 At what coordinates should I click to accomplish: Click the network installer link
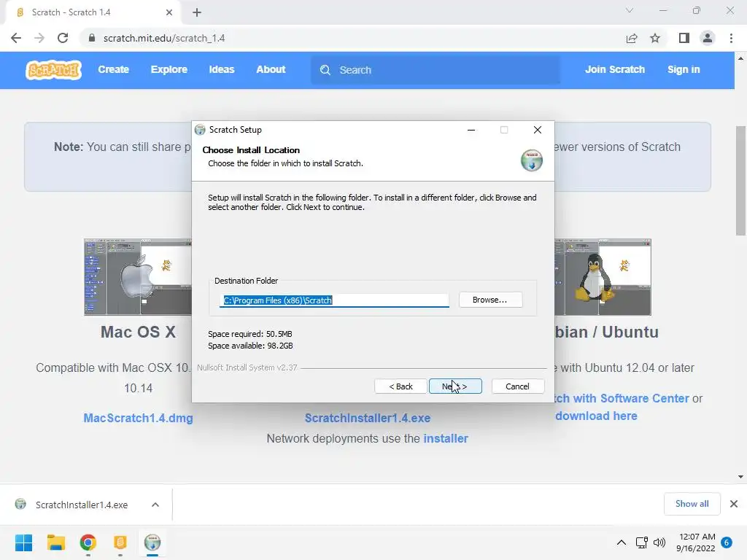(x=446, y=438)
